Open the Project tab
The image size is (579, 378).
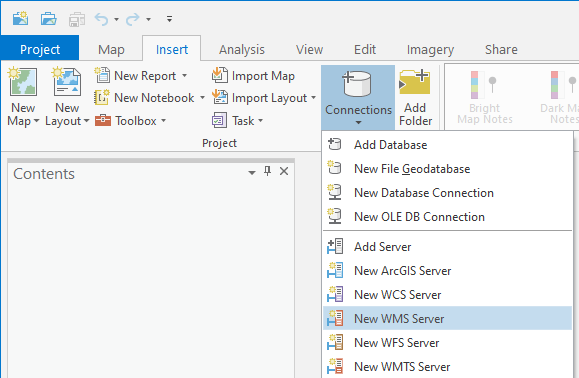point(40,49)
